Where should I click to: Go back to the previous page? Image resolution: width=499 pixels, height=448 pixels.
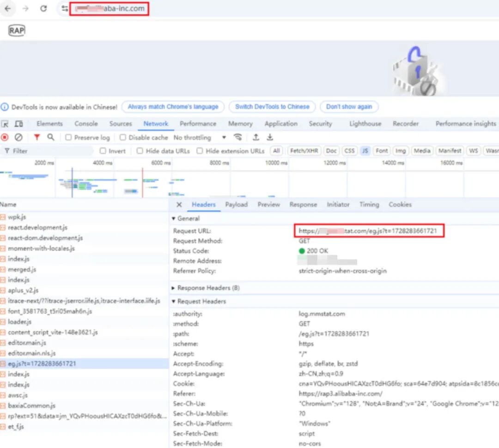(x=8, y=9)
